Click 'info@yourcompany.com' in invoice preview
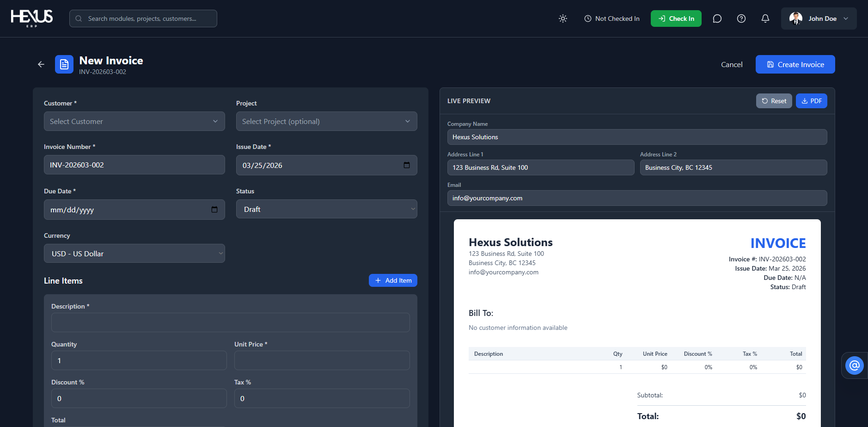The width and height of the screenshot is (868, 427). click(x=503, y=272)
